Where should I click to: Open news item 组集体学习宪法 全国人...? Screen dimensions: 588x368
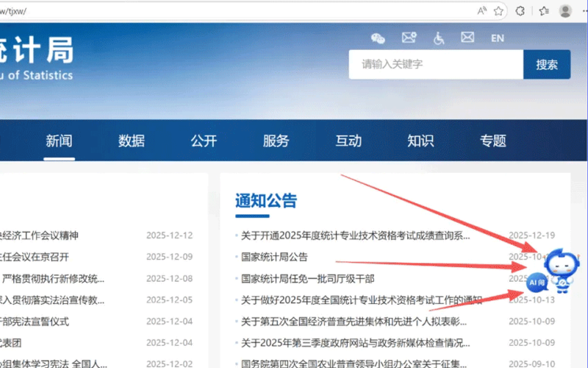tap(54, 364)
